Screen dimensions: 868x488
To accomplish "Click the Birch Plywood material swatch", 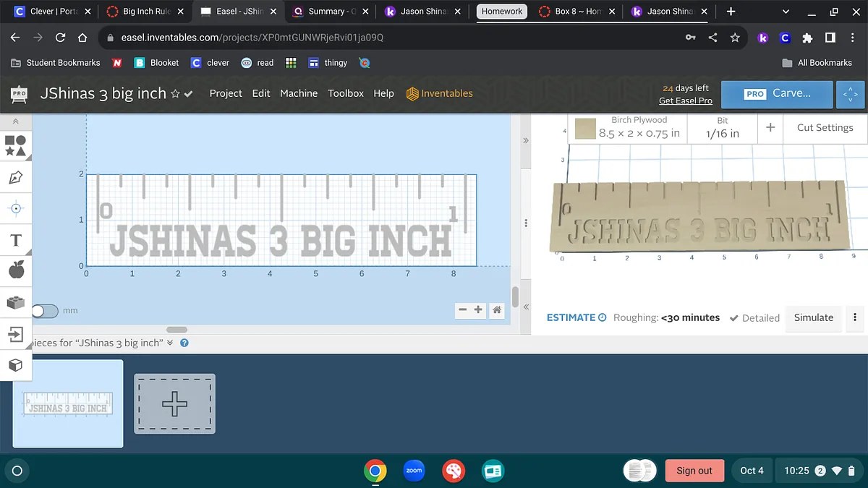I will click(585, 129).
